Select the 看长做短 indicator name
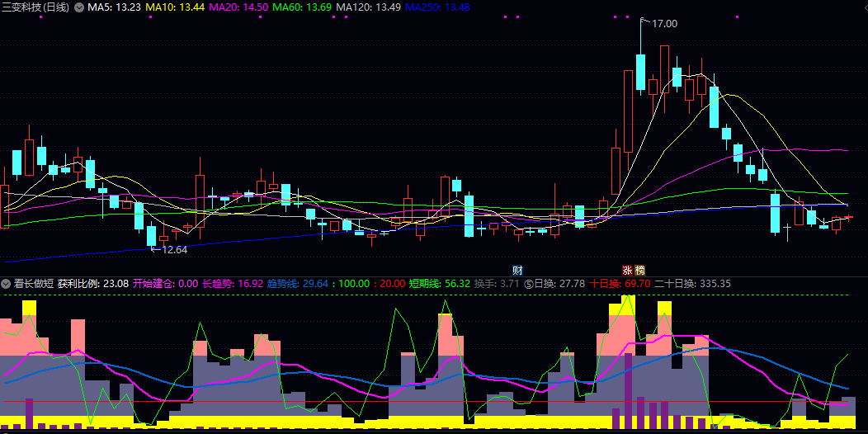 tap(35, 284)
